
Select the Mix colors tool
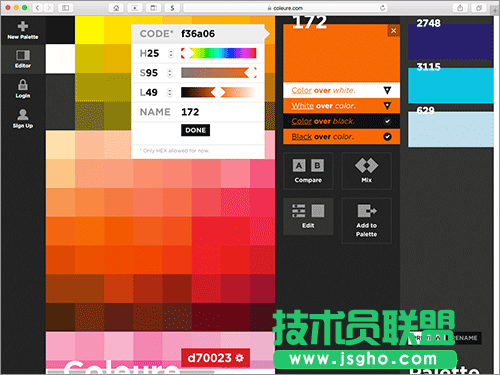tap(366, 171)
